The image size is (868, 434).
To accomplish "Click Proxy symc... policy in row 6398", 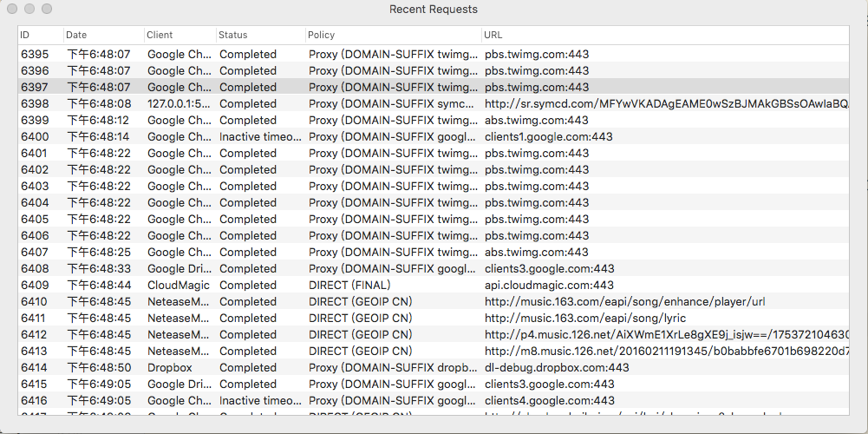I will pyautogui.click(x=392, y=103).
